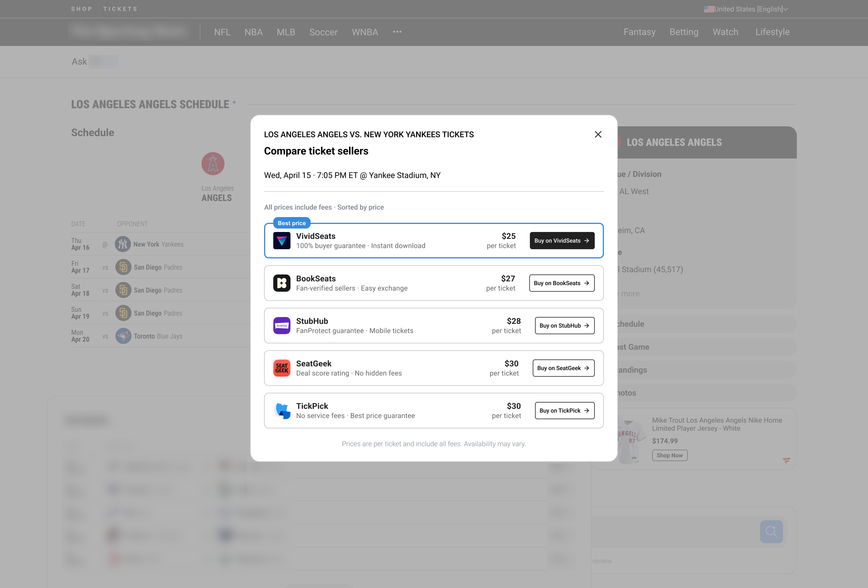Screen dimensions: 868x588
Task: Click the Padres logo in Apr 18 row
Action: click(123, 290)
